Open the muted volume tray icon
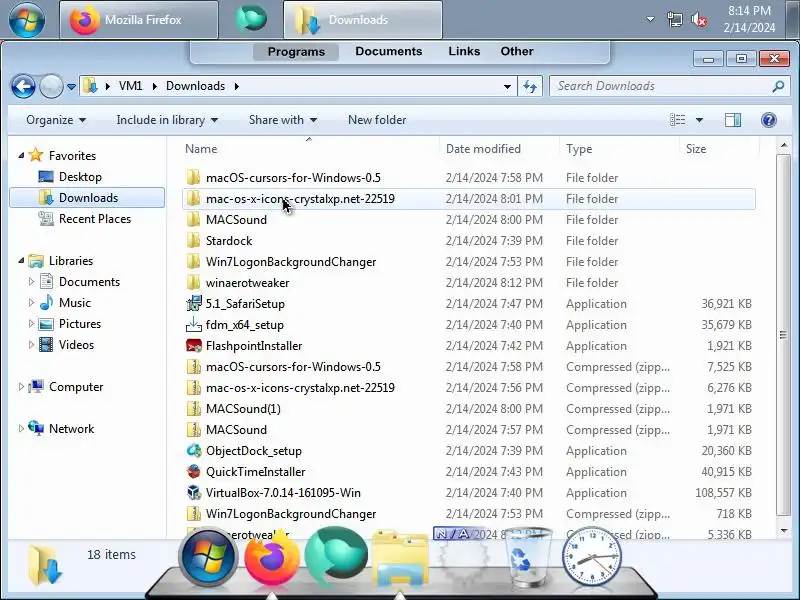The height and width of the screenshot is (600, 800). [699, 20]
